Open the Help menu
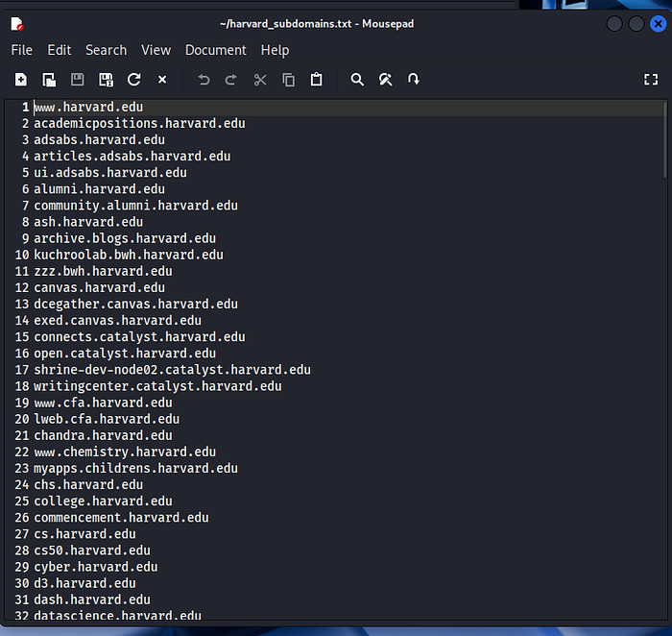 (275, 50)
